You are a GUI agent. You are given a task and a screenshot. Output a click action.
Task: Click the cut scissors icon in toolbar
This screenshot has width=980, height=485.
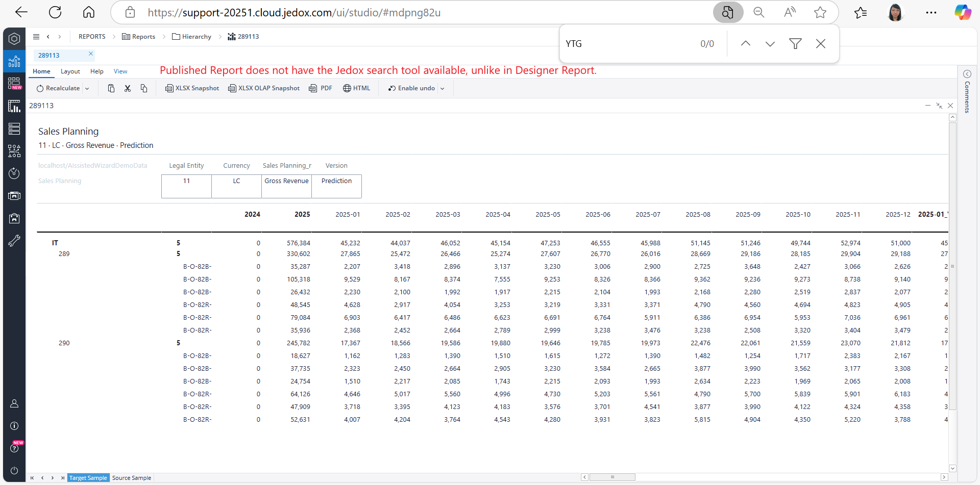[128, 88]
